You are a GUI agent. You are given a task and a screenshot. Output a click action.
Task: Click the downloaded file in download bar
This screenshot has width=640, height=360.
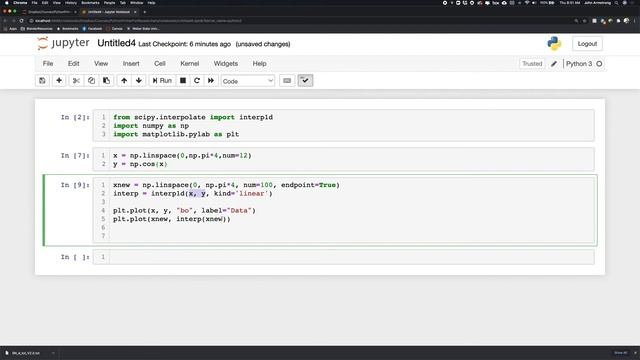[x=26, y=353]
